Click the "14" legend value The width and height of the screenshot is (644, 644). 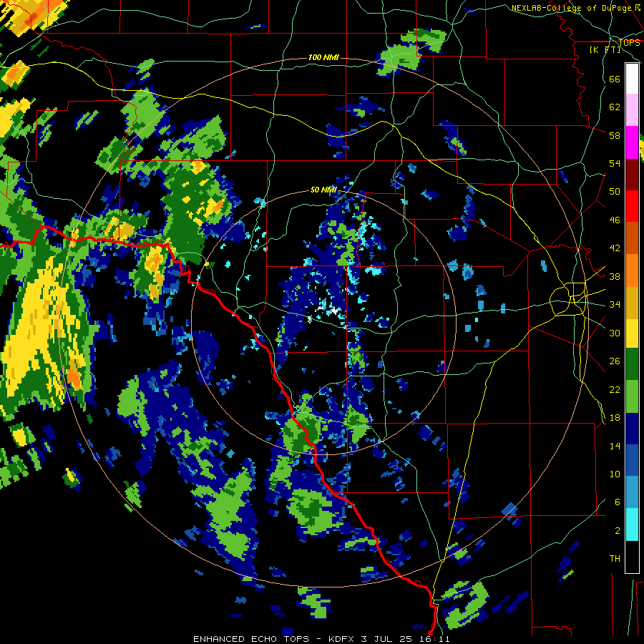coord(615,446)
